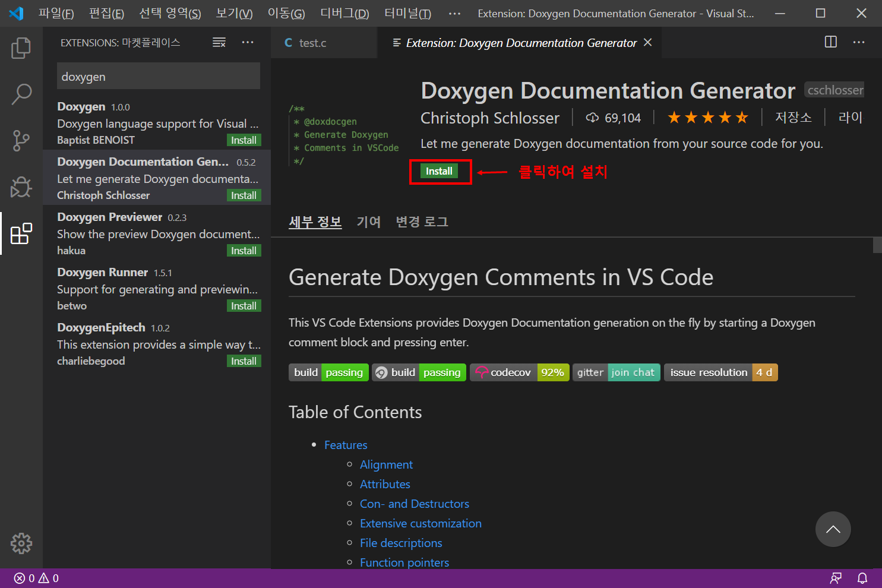Open the Features contents link
The width and height of the screenshot is (882, 588).
click(x=346, y=445)
